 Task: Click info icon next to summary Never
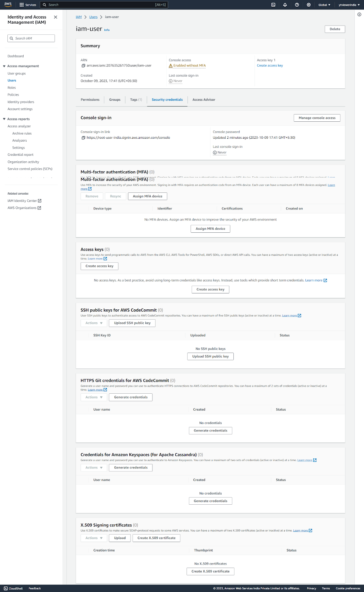(x=171, y=81)
